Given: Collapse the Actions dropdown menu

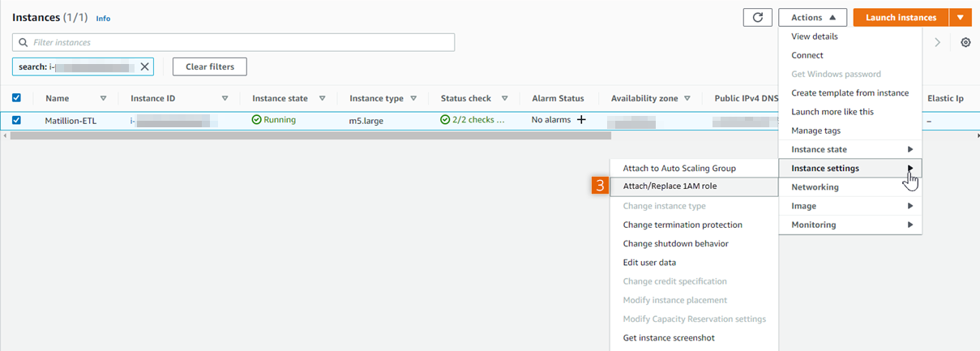Looking at the screenshot, I should coord(812,17).
